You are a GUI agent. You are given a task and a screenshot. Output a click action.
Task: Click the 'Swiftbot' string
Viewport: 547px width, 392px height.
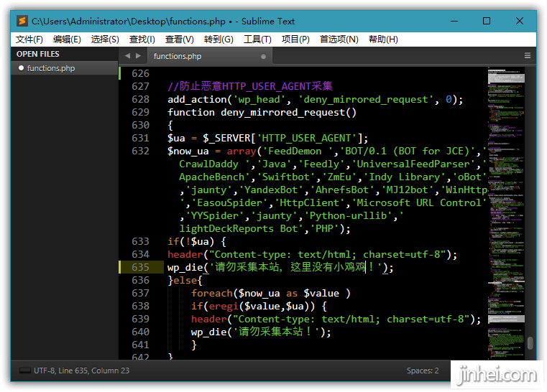(285, 177)
